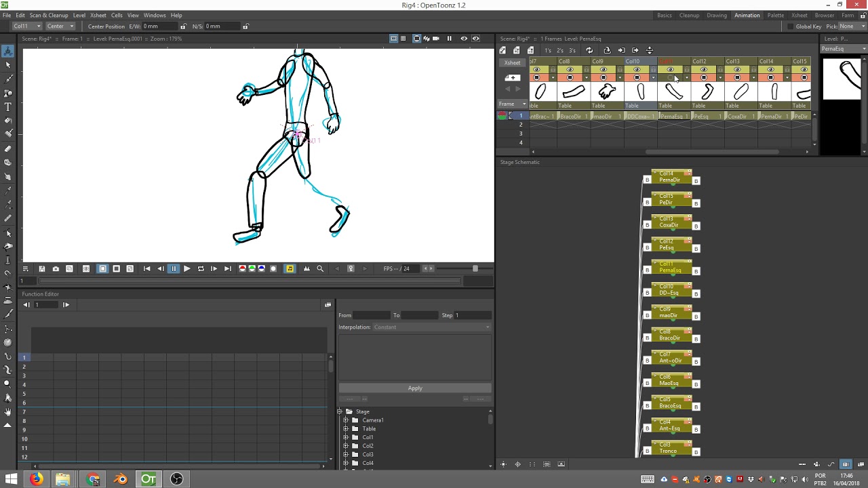Click the Fit to Window icon in schematic
The height and width of the screenshot is (488, 868).
pyautogui.click(x=503, y=464)
